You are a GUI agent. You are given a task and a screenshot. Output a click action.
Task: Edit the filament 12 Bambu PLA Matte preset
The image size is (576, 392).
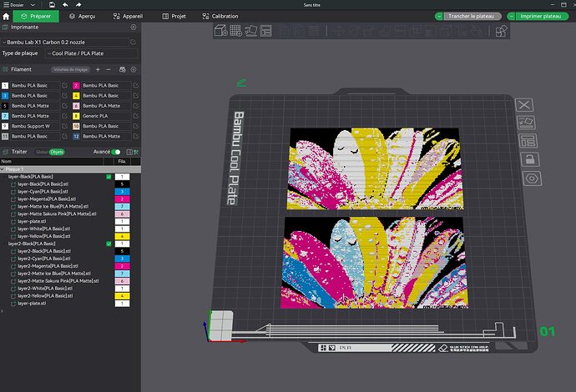pos(135,136)
